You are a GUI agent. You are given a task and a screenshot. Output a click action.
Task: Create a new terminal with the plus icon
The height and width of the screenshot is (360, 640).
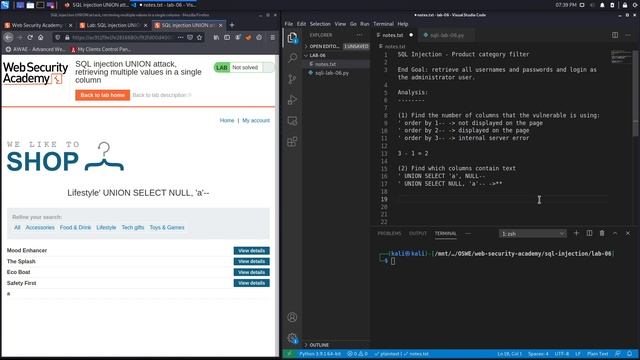point(576,233)
